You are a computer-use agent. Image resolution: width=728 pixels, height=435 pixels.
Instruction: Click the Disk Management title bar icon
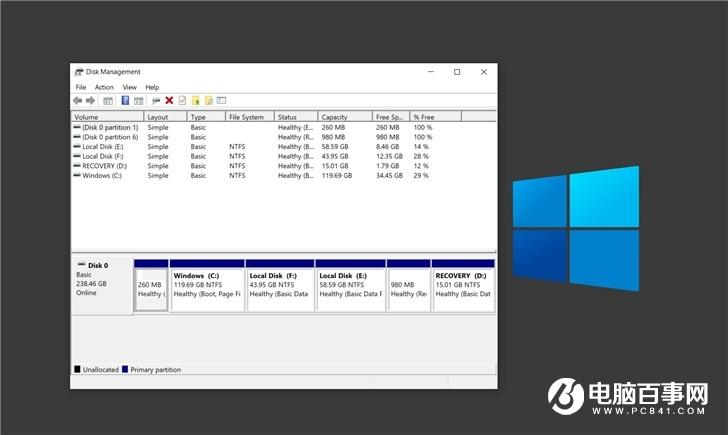coord(79,72)
